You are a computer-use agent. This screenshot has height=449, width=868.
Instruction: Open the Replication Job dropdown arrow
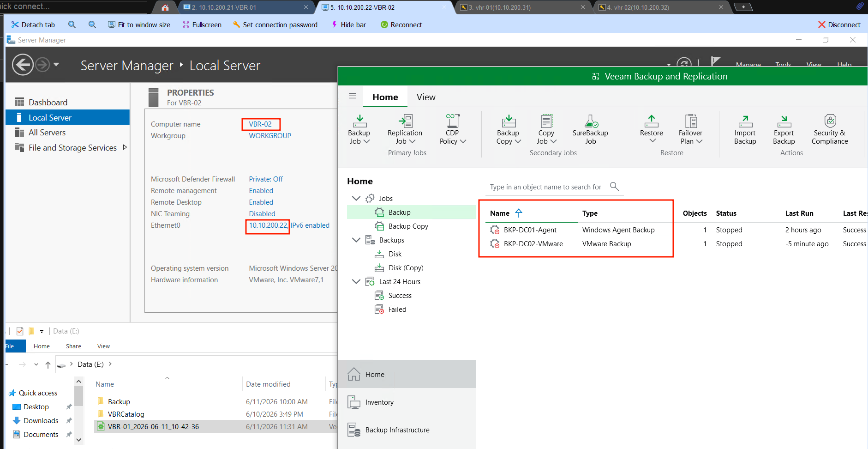pos(413,141)
